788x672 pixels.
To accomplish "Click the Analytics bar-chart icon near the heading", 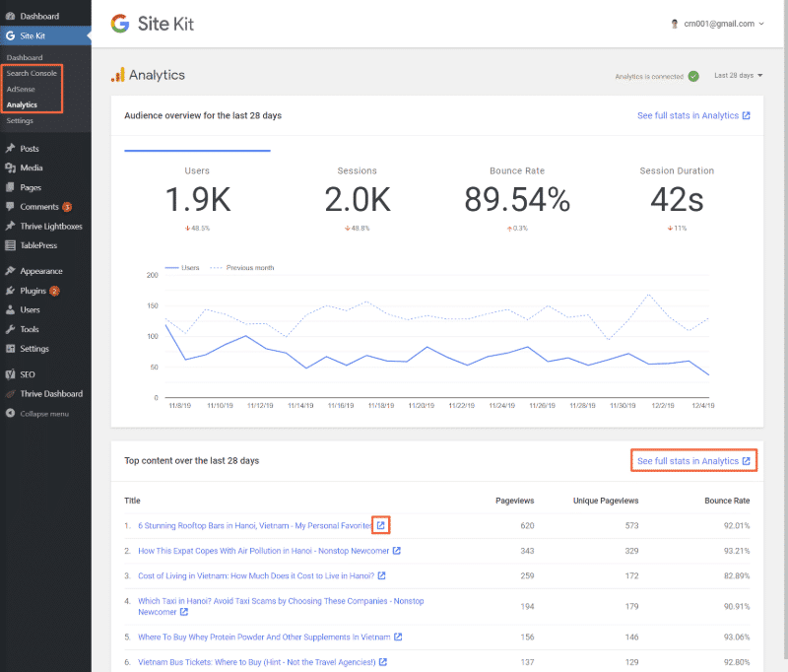I will click(118, 74).
